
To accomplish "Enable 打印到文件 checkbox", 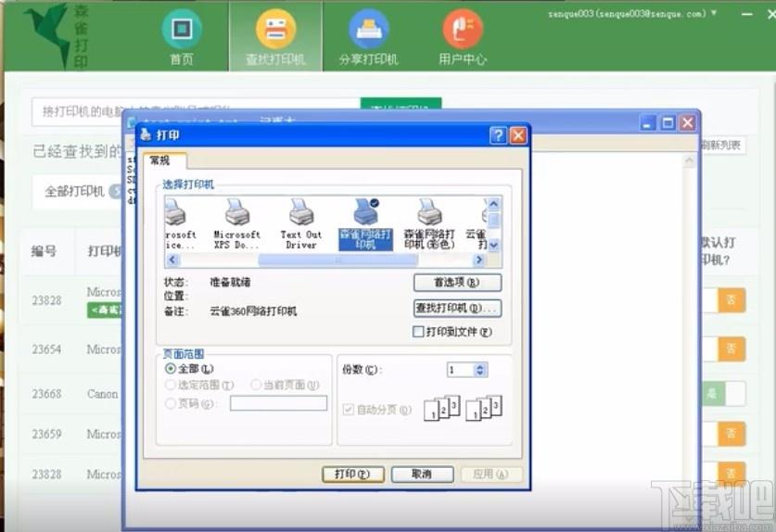I will click(x=418, y=332).
